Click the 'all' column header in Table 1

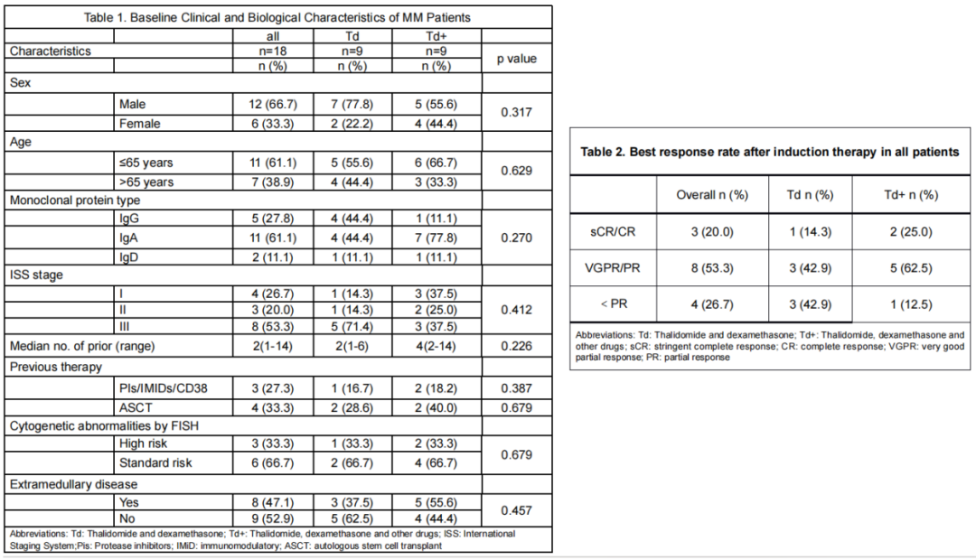point(273,36)
